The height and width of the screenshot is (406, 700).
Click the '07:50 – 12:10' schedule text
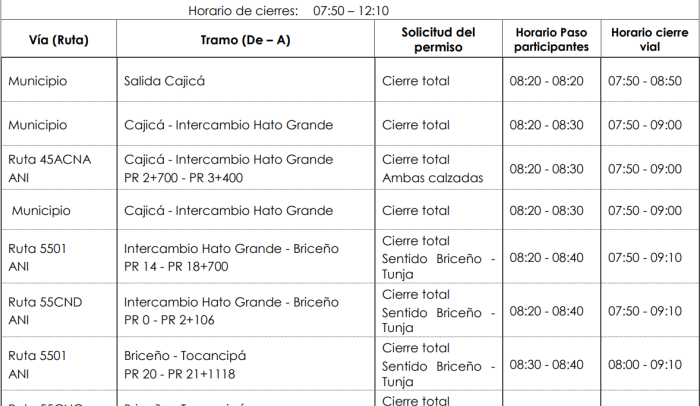click(x=351, y=10)
